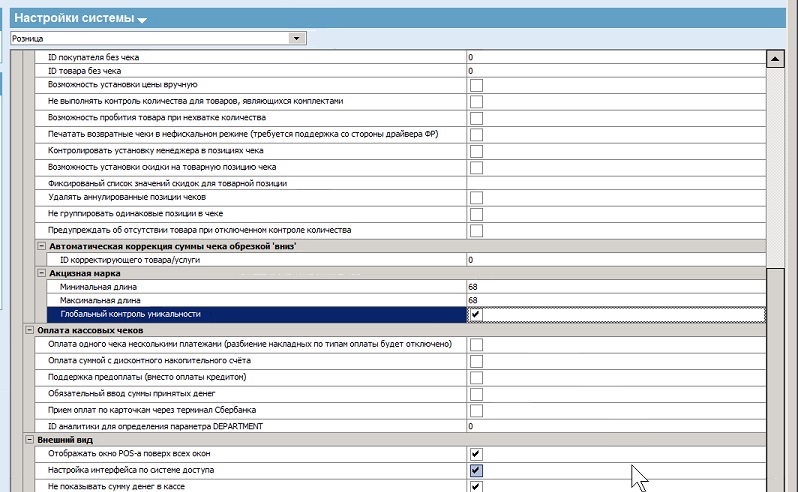Select the Акцизная марка group header text

(84, 273)
